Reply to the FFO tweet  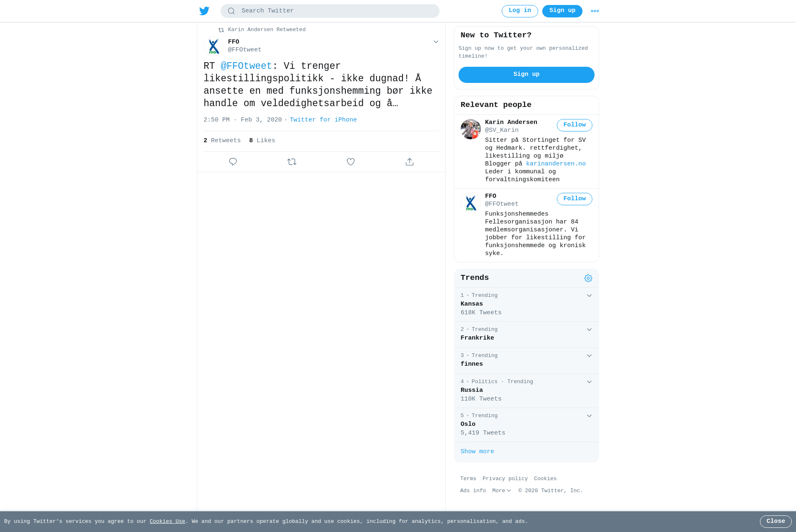(x=233, y=162)
